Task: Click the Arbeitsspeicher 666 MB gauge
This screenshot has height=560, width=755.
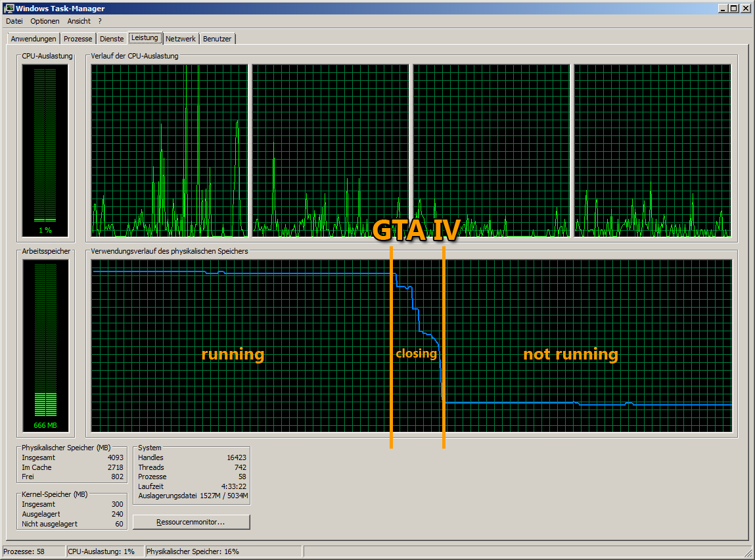Action: pos(45,346)
